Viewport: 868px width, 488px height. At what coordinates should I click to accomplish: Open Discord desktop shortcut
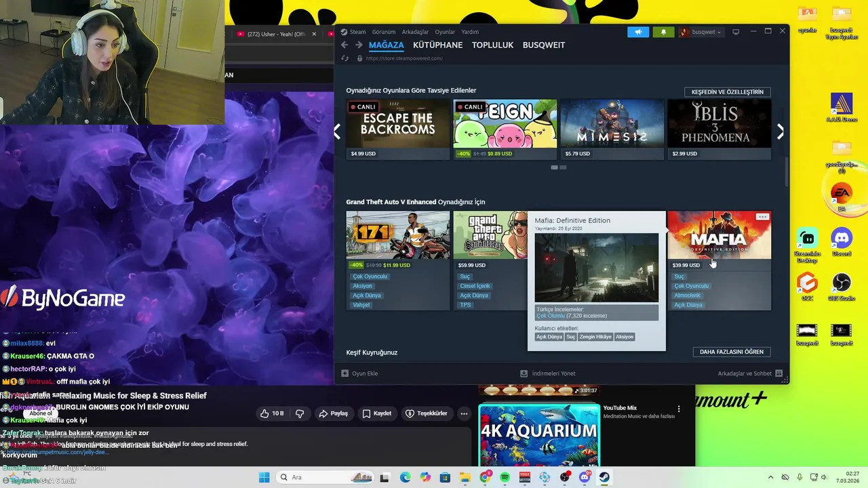click(842, 243)
